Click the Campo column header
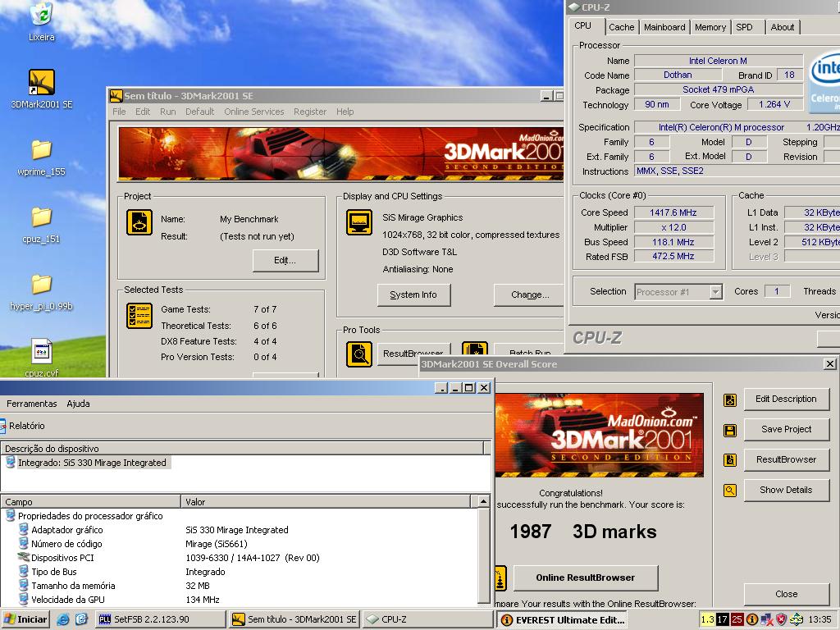This screenshot has width=840, height=630. pos(90,501)
